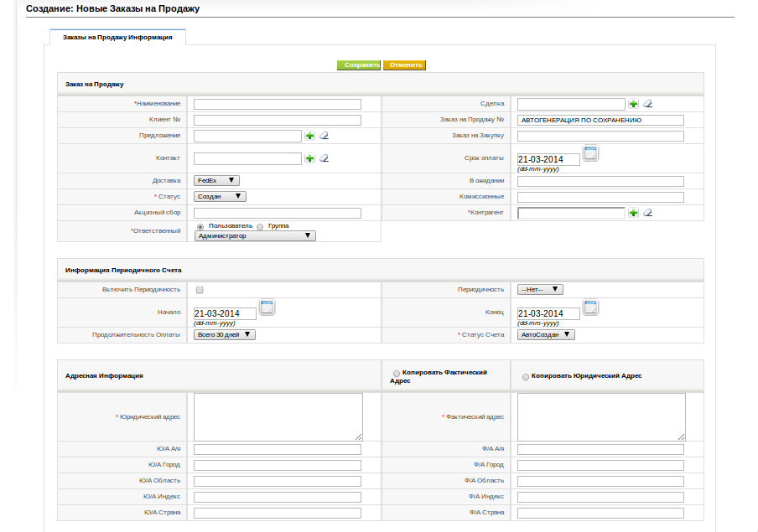This screenshot has height=532, width=758.
Task: Click green plus icon beside Контрагент
Action: [x=633, y=213]
